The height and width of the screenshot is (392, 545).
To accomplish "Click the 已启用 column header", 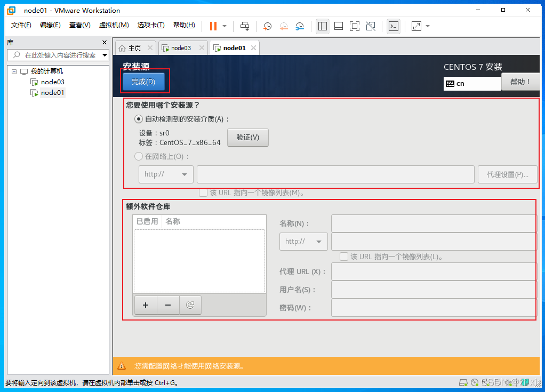I will coord(147,221).
